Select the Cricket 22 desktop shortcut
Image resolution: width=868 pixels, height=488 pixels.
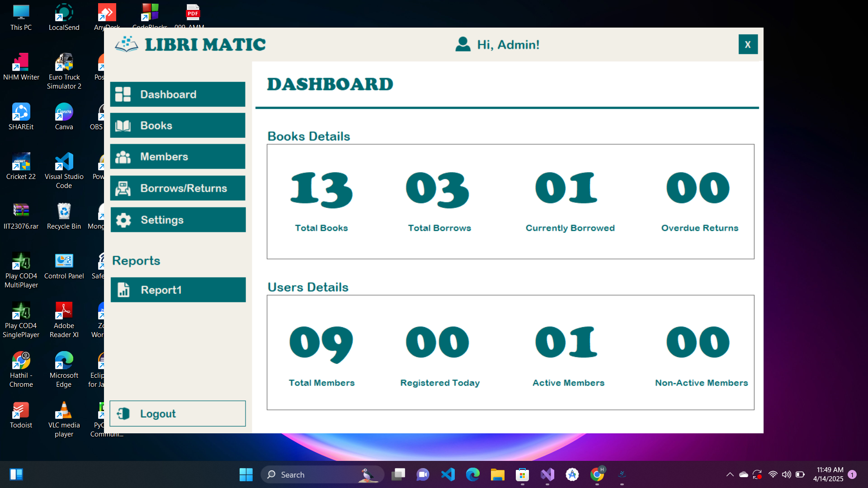tap(21, 167)
